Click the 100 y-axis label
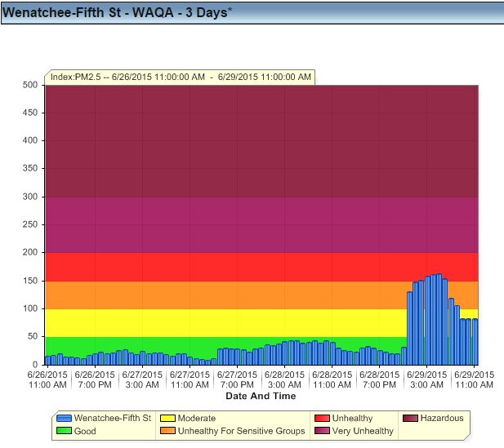The width and height of the screenshot is (504, 448). click(30, 308)
